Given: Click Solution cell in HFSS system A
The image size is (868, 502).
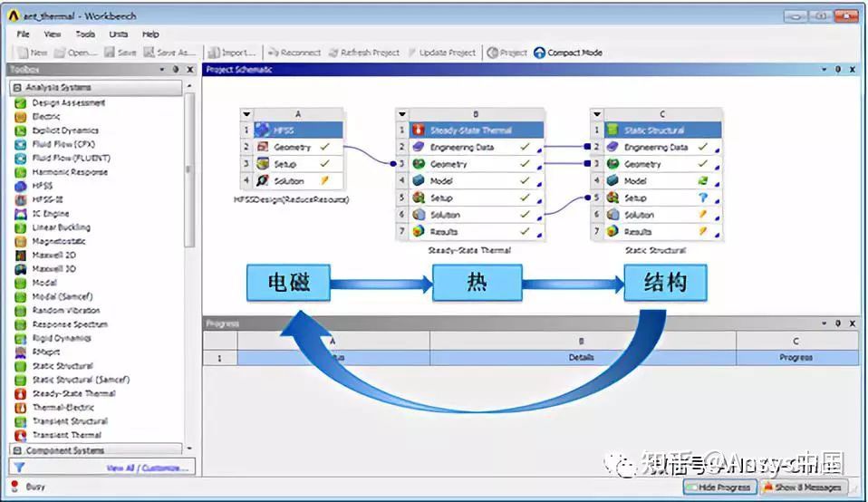Looking at the screenshot, I should pyautogui.click(x=299, y=181).
